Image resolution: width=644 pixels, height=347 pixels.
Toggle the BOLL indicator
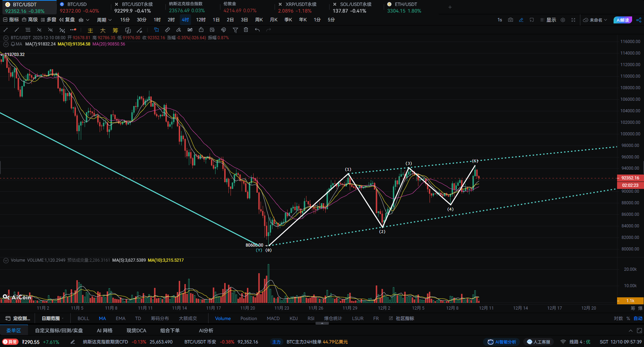83,318
